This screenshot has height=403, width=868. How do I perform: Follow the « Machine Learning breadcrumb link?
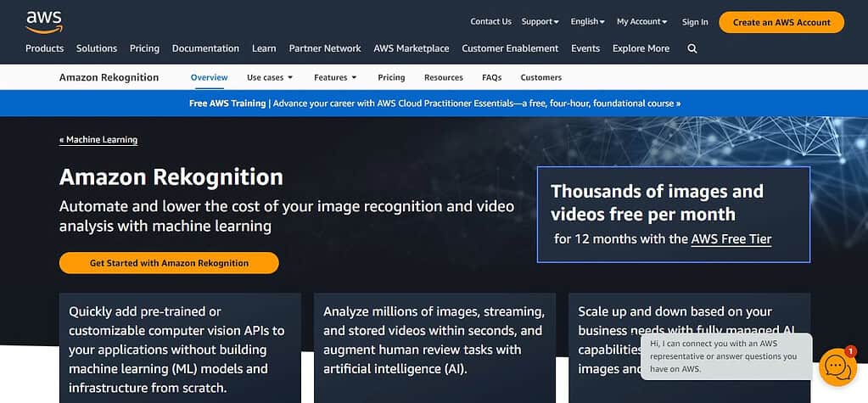coord(98,140)
